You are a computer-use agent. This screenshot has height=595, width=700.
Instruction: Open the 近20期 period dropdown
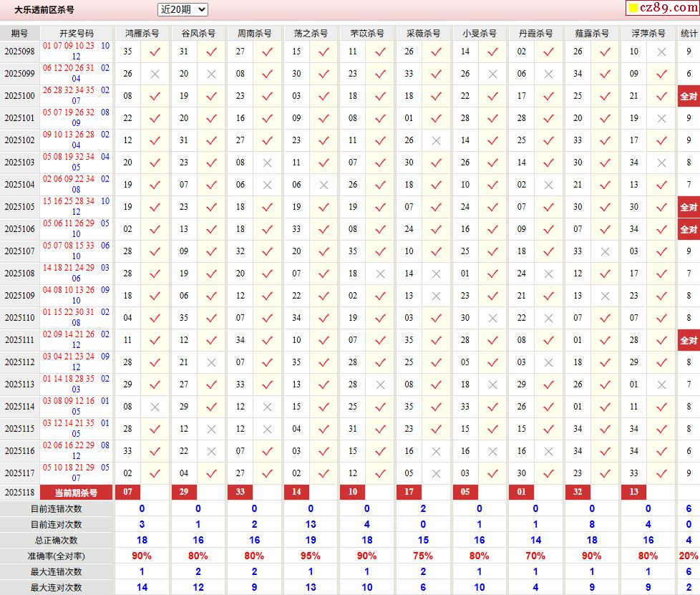183,9
